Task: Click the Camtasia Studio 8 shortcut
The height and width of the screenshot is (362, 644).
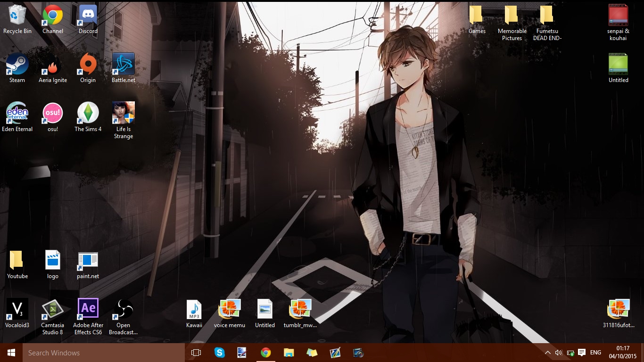Action: click(x=53, y=317)
